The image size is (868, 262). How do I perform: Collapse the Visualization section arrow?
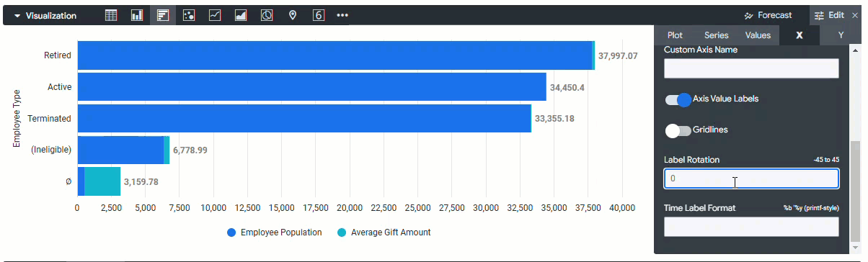pos(17,15)
